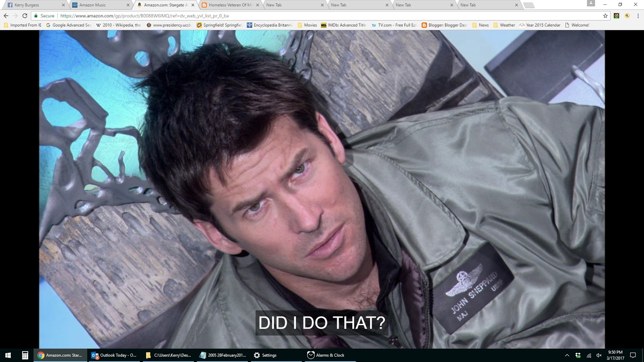The width and height of the screenshot is (644, 362).
Task: Launch Calculator from the taskbar
Action: click(x=25, y=355)
